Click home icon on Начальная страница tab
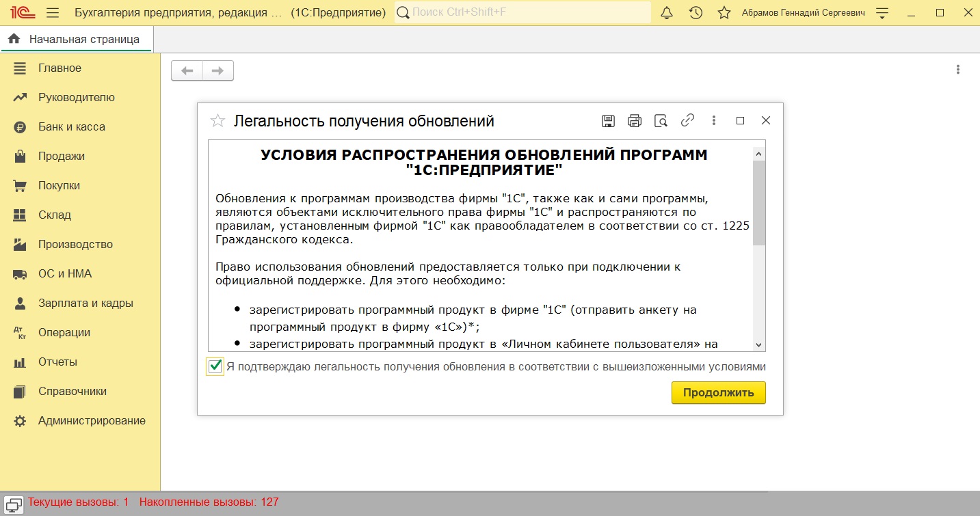This screenshot has height=516, width=980. tap(14, 39)
